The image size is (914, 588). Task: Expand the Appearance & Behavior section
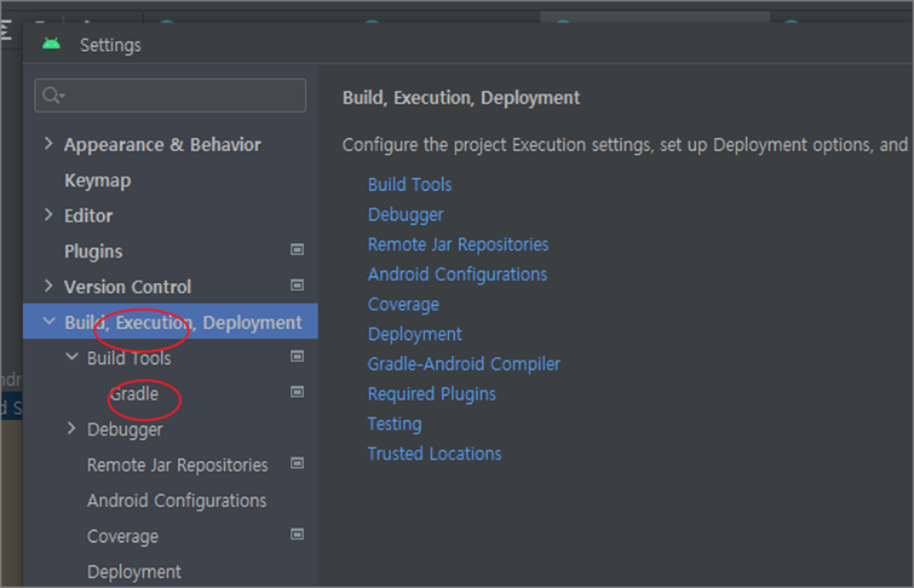pos(49,143)
